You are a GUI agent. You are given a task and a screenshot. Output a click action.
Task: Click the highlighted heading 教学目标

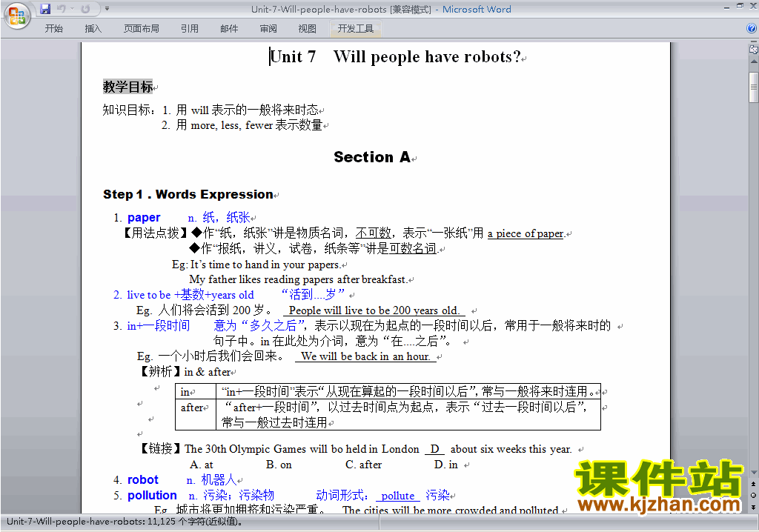[127, 87]
